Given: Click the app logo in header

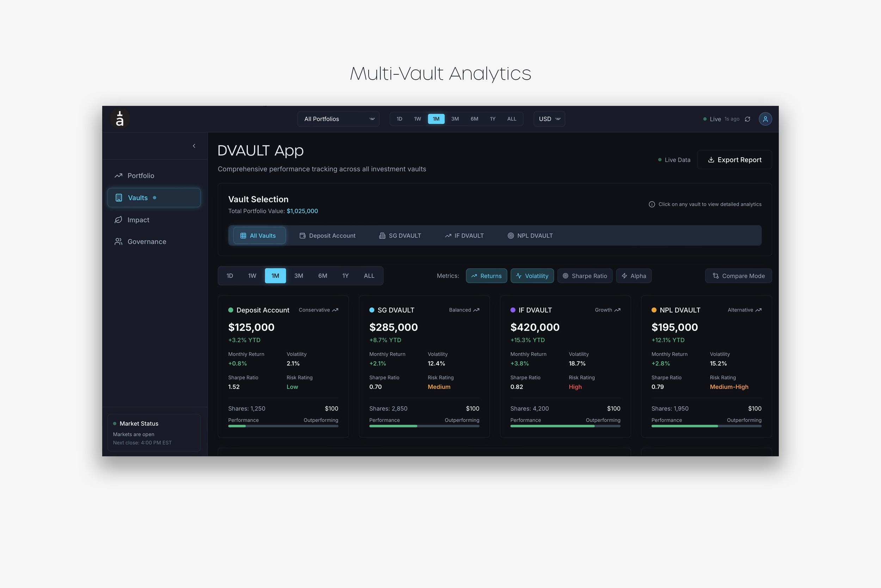Looking at the screenshot, I should (119, 119).
